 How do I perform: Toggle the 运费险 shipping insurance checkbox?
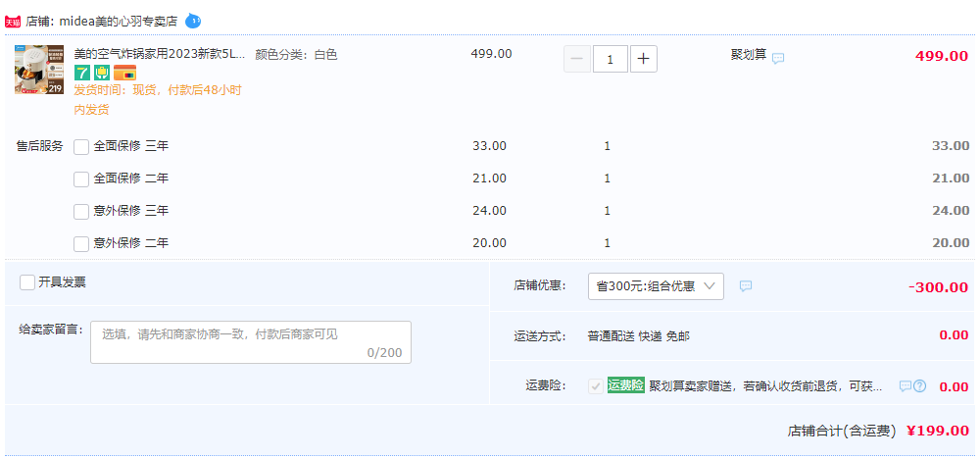click(596, 386)
